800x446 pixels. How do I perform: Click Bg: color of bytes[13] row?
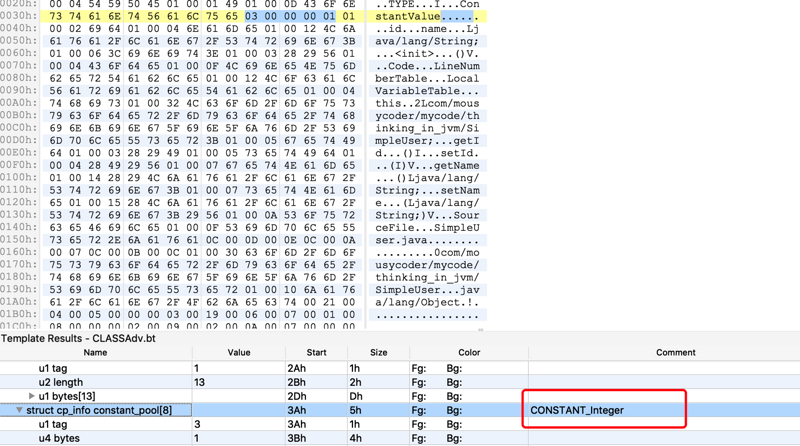coord(454,396)
